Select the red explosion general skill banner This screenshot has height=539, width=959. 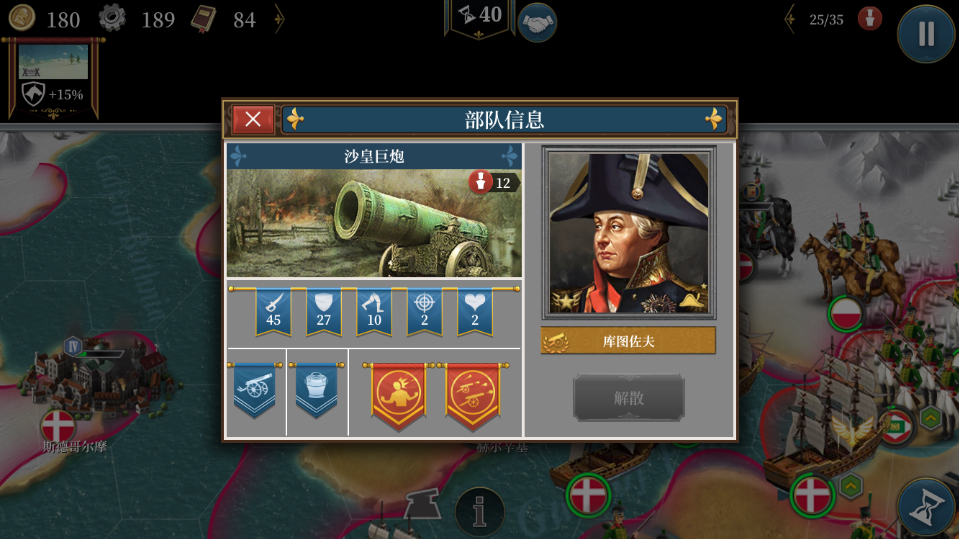[x=398, y=396]
